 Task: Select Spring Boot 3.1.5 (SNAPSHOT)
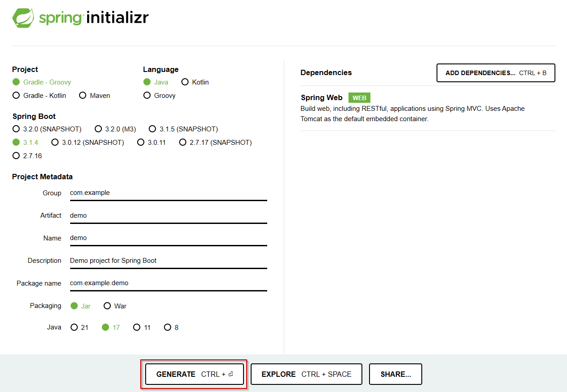coord(184,129)
